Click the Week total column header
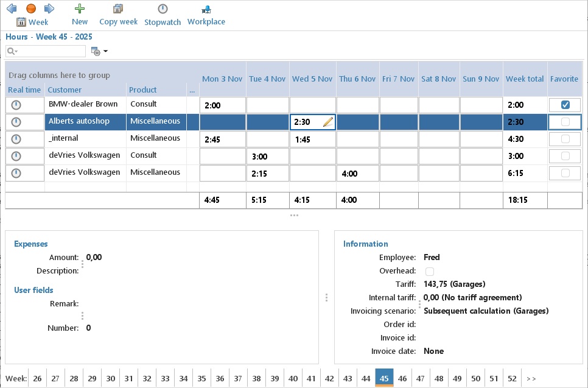 coord(525,79)
